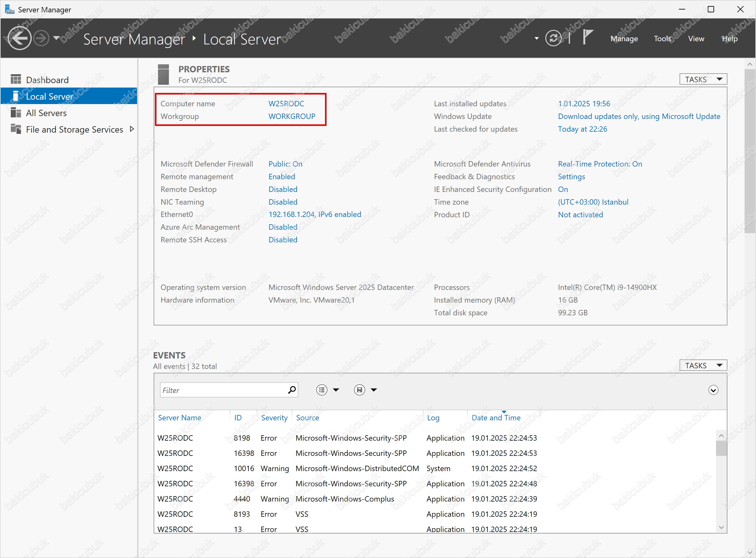The image size is (756, 558).
Task: Open the Notifications flag icon
Action: (588, 37)
